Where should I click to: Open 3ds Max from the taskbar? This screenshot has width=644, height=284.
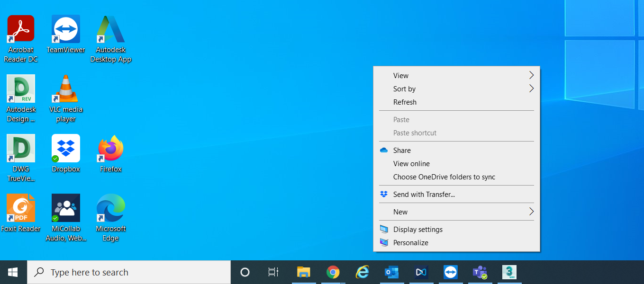509,272
